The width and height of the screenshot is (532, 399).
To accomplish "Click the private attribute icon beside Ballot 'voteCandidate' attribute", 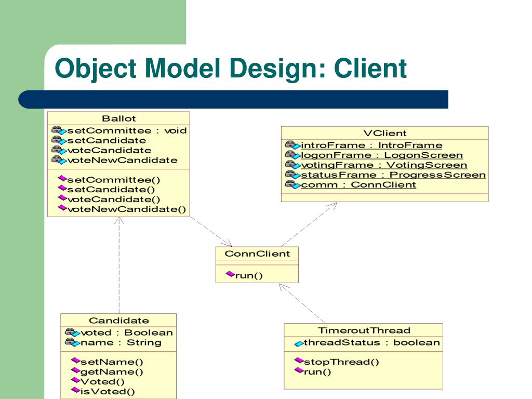I will 59,150.
